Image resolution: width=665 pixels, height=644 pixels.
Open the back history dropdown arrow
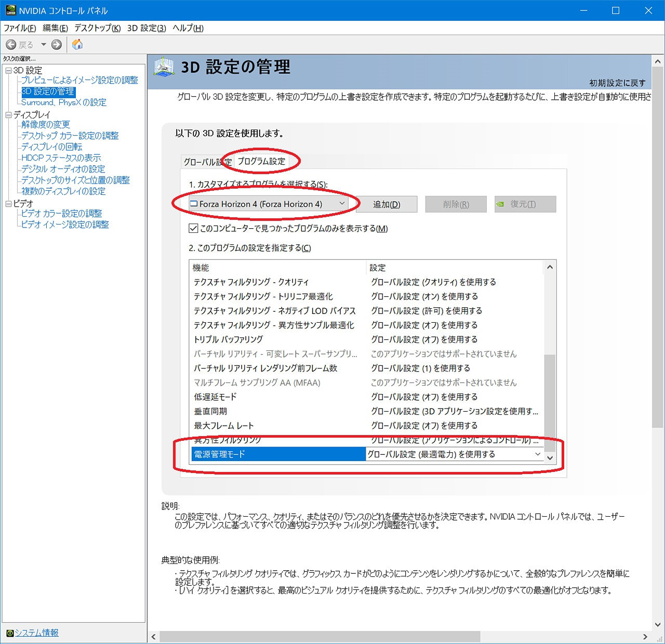(44, 45)
